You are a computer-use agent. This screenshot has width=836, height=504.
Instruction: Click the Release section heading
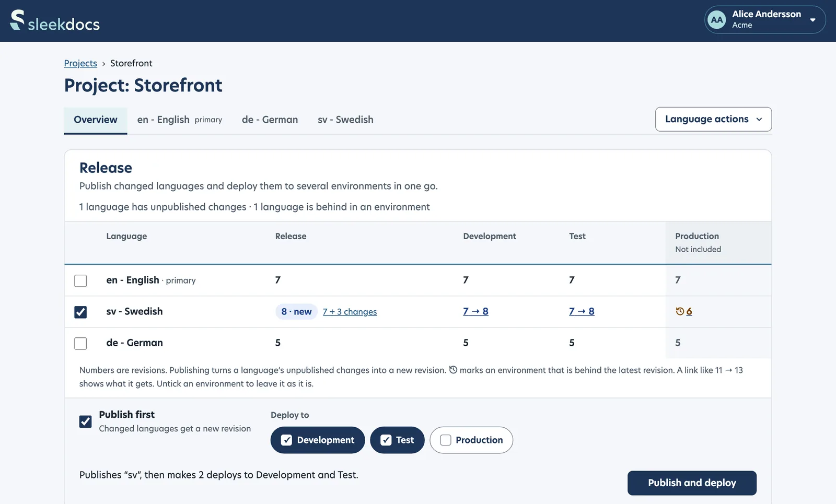[106, 168]
